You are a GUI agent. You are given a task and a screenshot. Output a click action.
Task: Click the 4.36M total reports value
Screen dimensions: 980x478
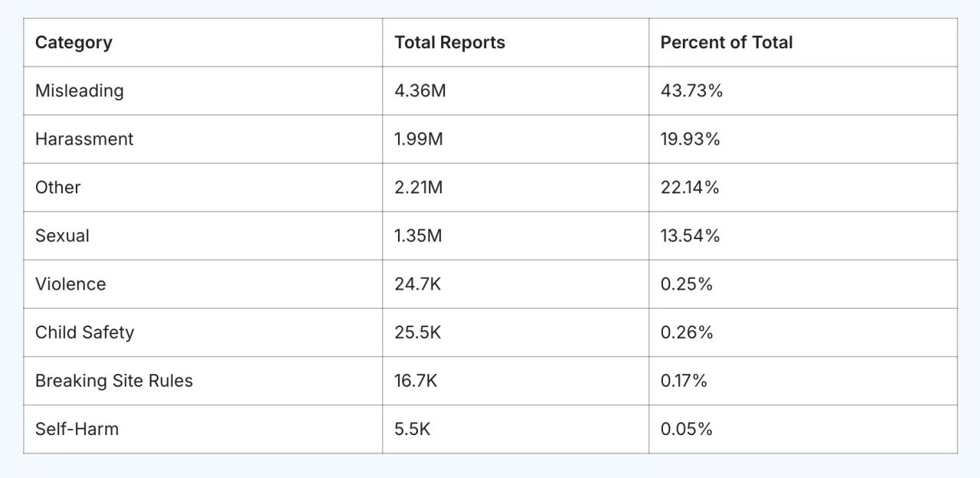pyautogui.click(x=420, y=91)
